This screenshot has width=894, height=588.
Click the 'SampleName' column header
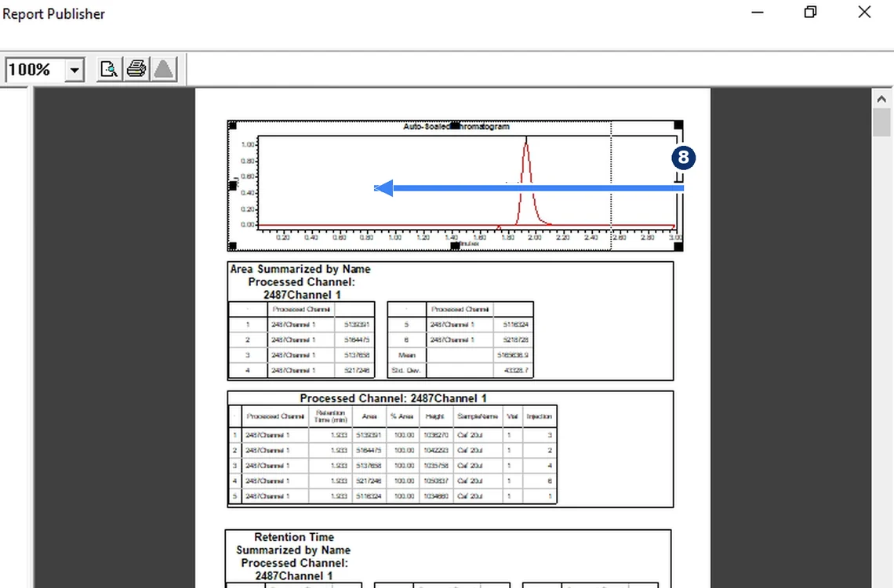[478, 416]
